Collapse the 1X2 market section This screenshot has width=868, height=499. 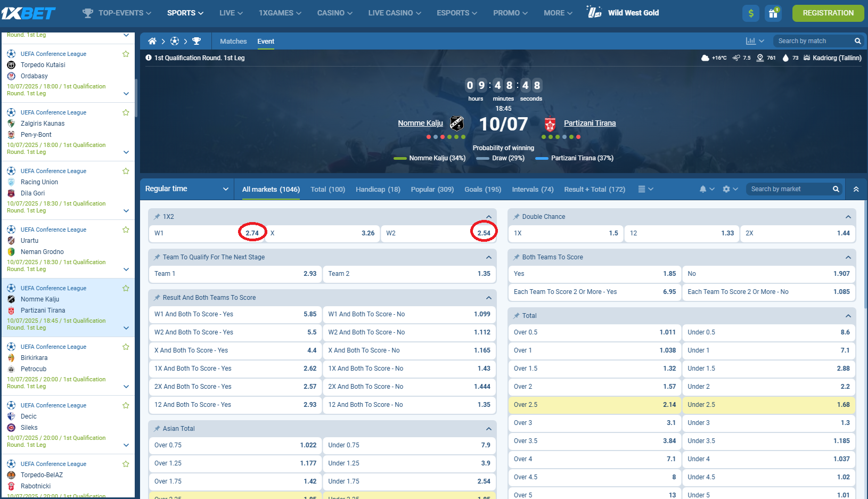point(488,217)
